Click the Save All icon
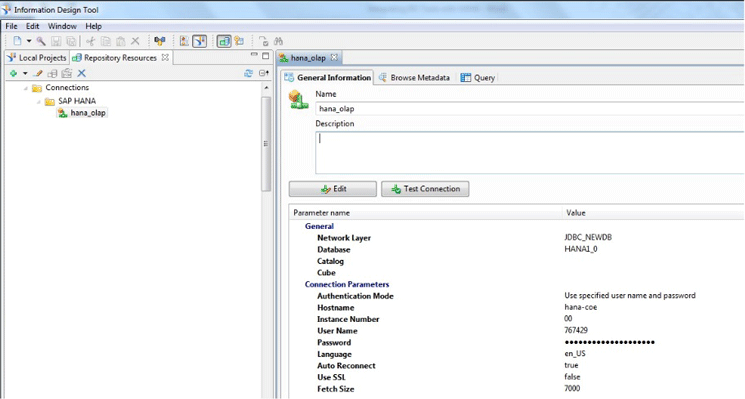 [x=71, y=41]
